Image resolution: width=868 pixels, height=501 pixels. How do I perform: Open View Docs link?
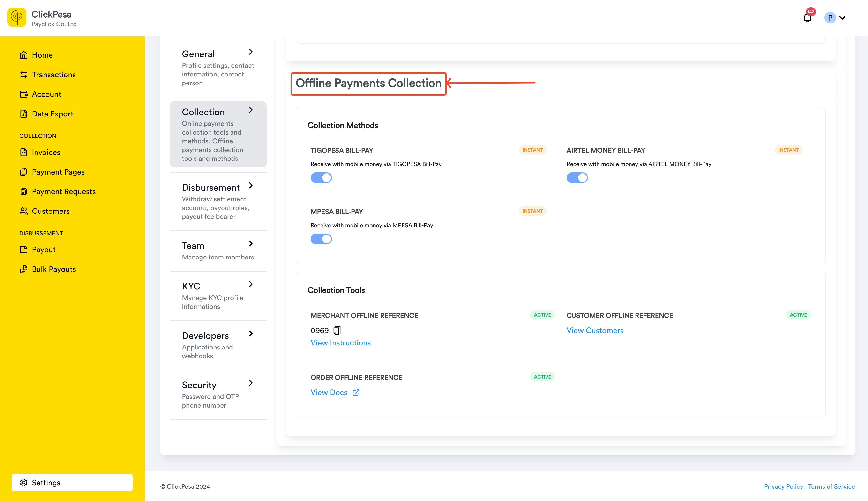329,393
